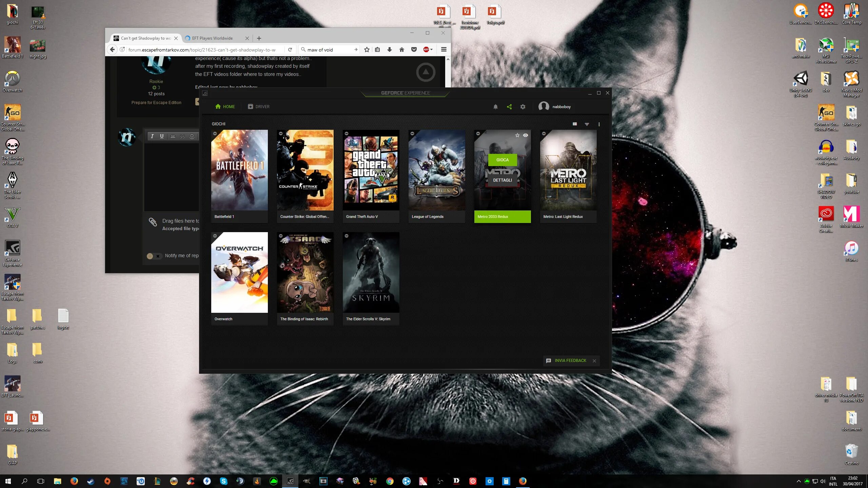This screenshot has height=488, width=868.
Task: Switch games list to details view
Action: 575,124
